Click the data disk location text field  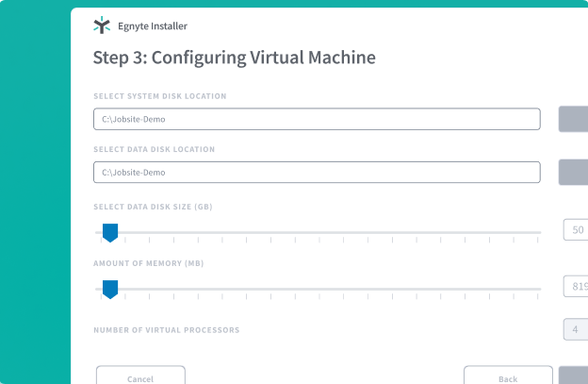click(x=317, y=173)
